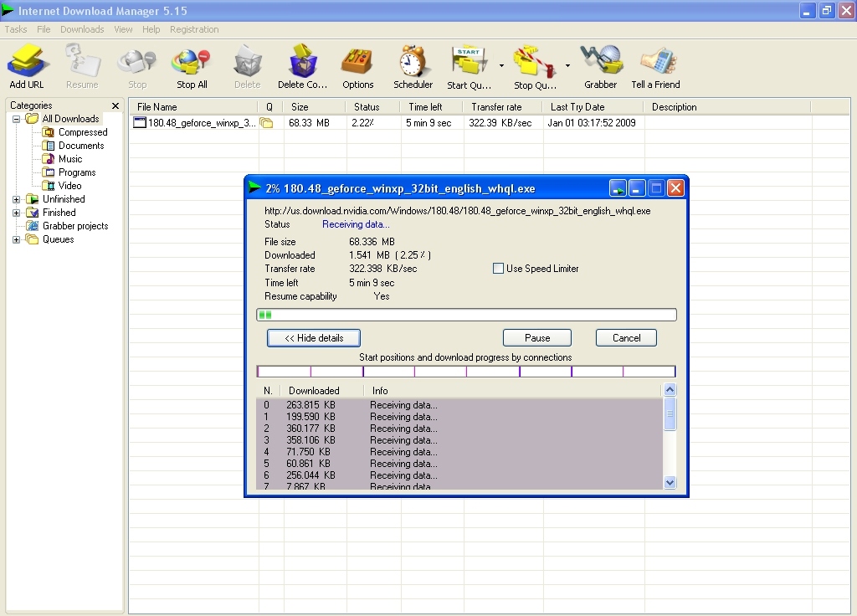Click the Unfinished folder icon

click(x=33, y=199)
